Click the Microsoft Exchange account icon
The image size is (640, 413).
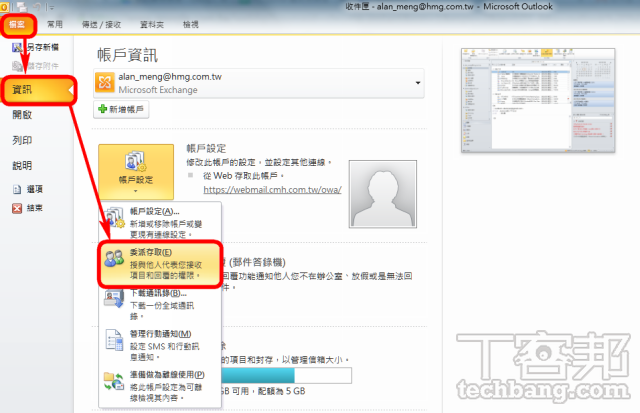pos(104,83)
